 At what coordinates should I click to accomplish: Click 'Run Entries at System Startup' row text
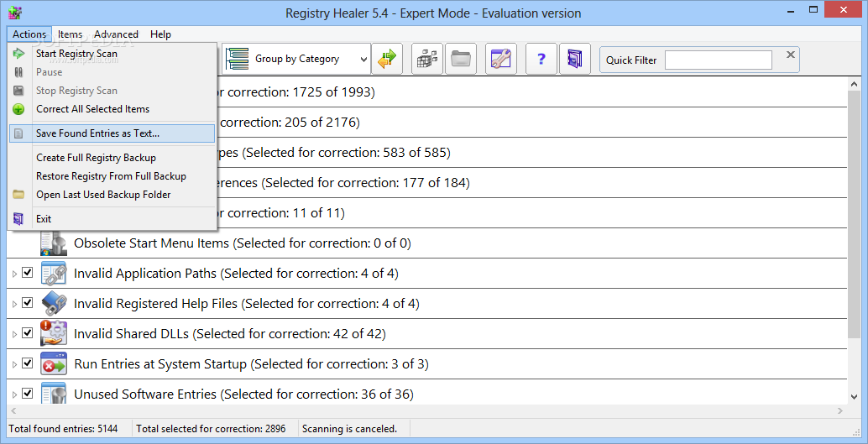pyautogui.click(x=251, y=363)
